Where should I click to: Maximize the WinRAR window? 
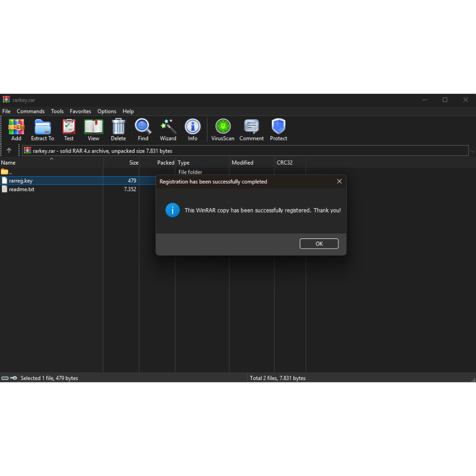tap(445, 99)
